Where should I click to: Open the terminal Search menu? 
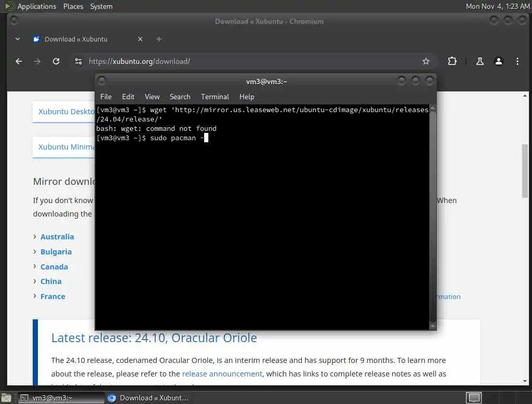(180, 97)
